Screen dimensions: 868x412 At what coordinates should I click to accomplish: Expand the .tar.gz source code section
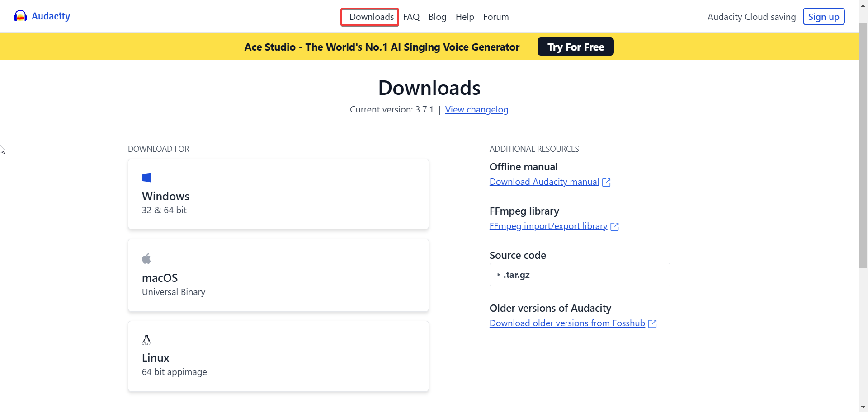tap(580, 275)
